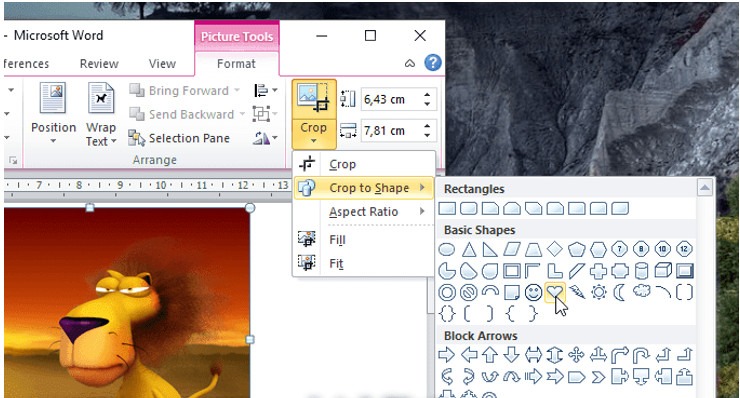Choose the Smiley Face shape

(x=533, y=292)
